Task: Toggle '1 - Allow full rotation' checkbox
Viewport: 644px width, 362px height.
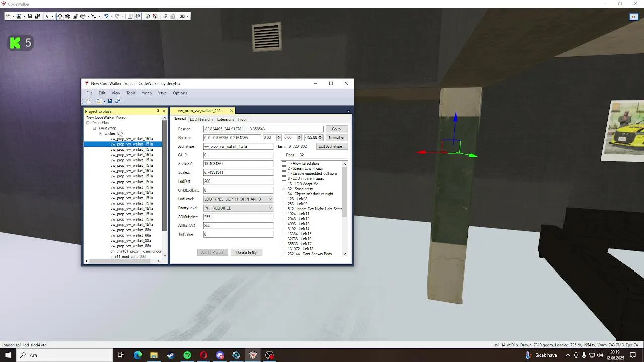Action: pos(284,164)
